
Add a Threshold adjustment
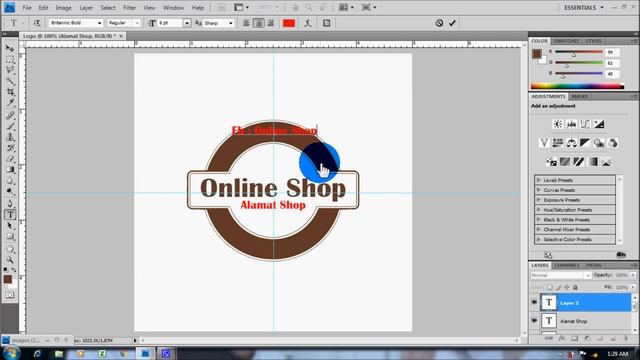[578, 162]
